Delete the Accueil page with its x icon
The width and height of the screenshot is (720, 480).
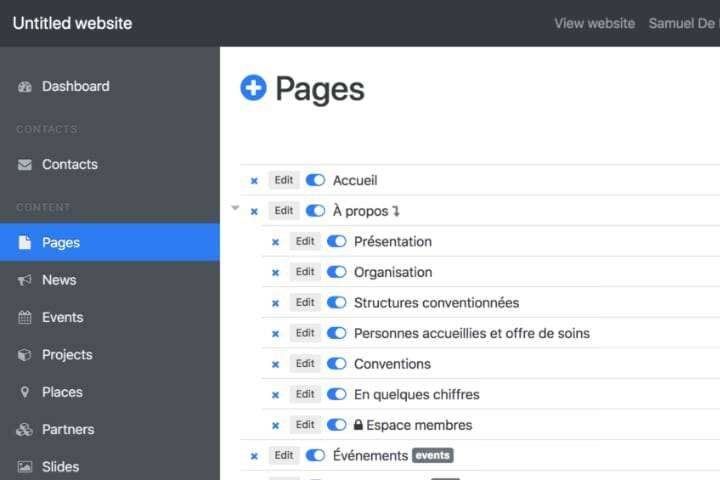(x=254, y=181)
